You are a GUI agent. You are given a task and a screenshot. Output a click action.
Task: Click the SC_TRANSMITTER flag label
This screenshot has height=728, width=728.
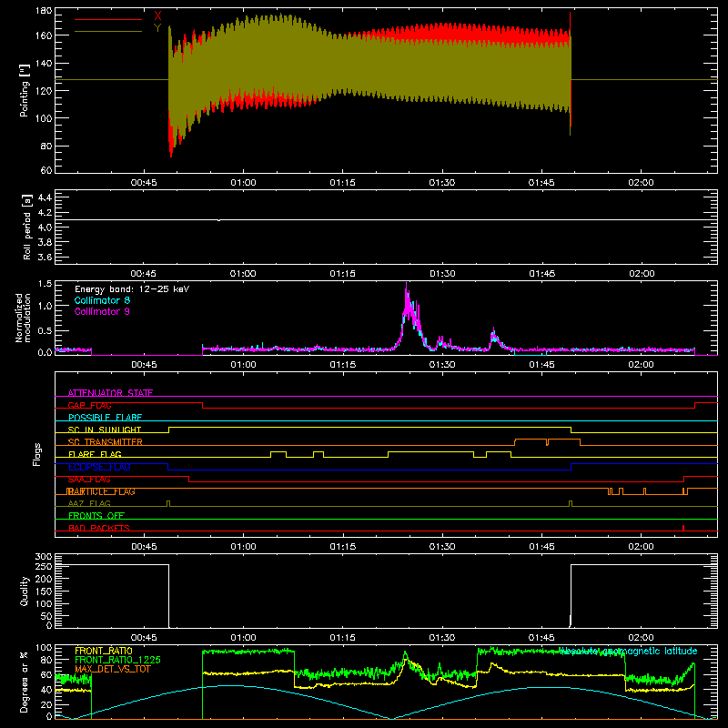point(105,441)
